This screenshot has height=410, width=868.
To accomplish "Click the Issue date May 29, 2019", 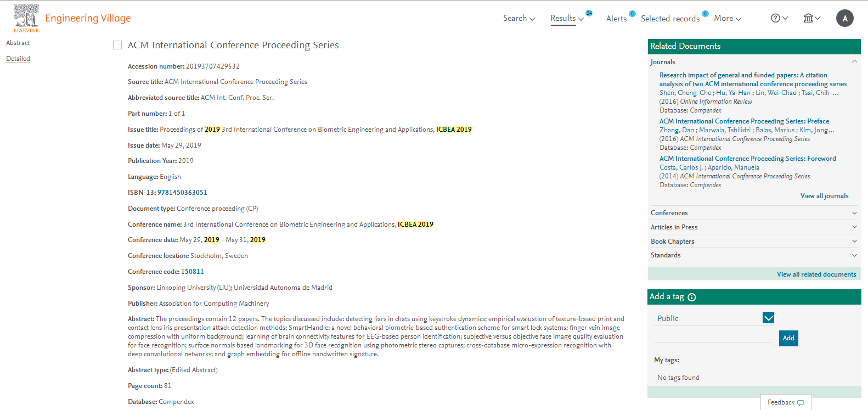I will click(181, 145).
